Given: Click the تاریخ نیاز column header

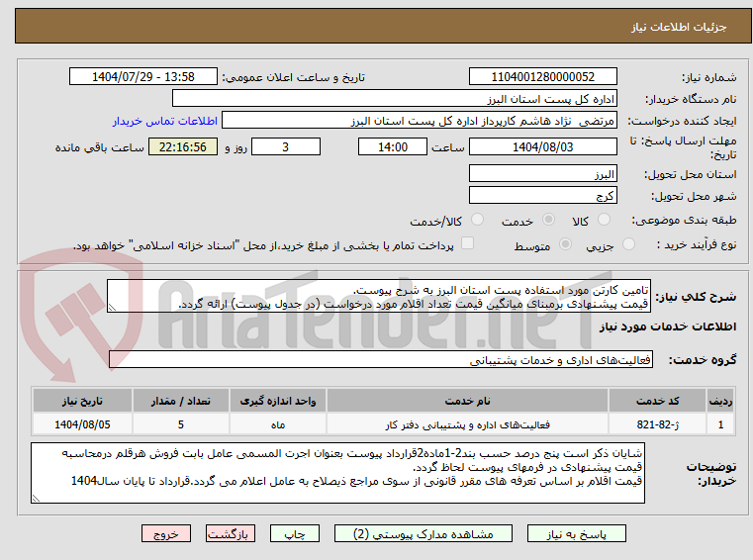Looking at the screenshot, I should (82, 401).
